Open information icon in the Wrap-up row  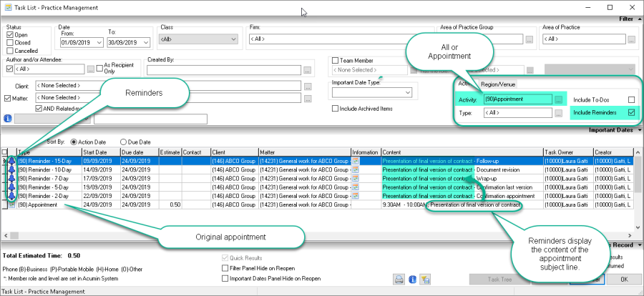356,179
